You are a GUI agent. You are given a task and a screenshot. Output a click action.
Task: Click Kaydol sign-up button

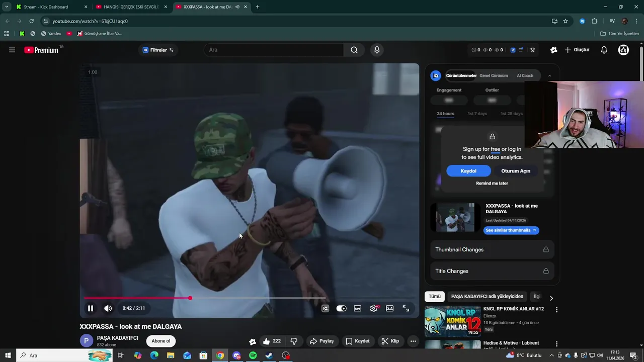(x=468, y=171)
